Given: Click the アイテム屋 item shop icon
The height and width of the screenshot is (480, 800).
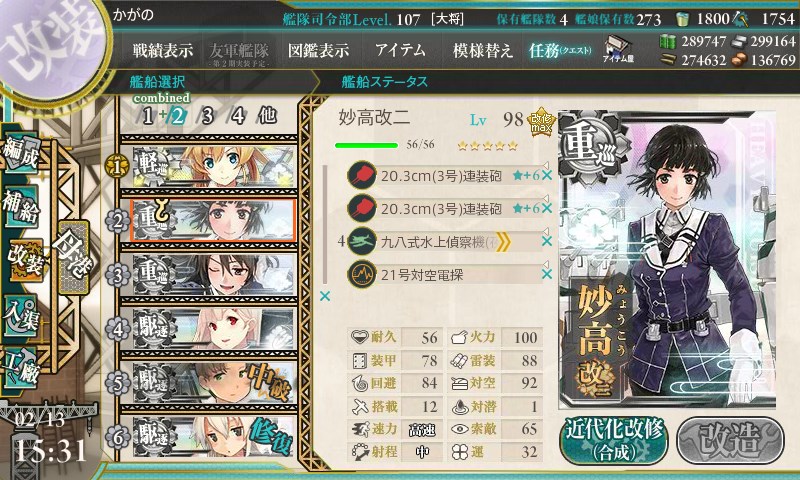Looking at the screenshot, I should (618, 49).
